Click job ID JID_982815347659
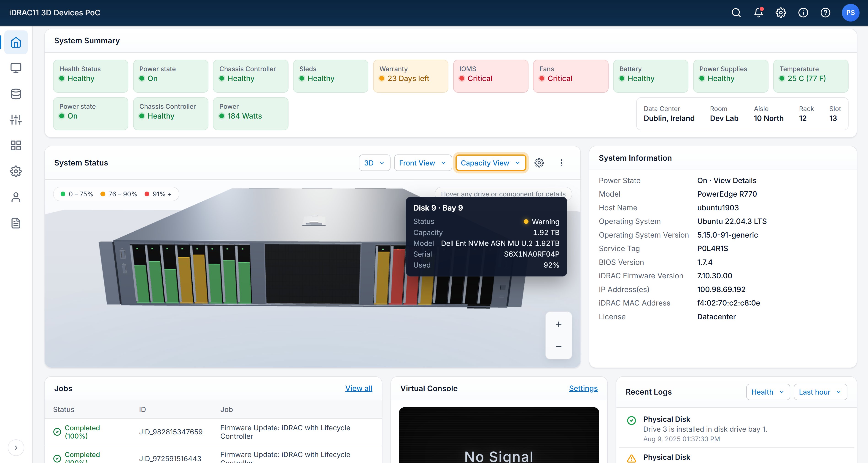Viewport: 868px width, 463px height. pyautogui.click(x=171, y=432)
